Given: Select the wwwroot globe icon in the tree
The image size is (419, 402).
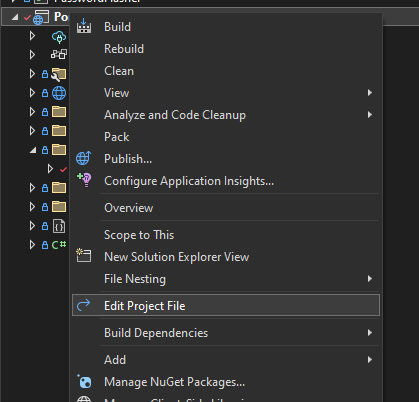Looking at the screenshot, I should click(x=59, y=93).
